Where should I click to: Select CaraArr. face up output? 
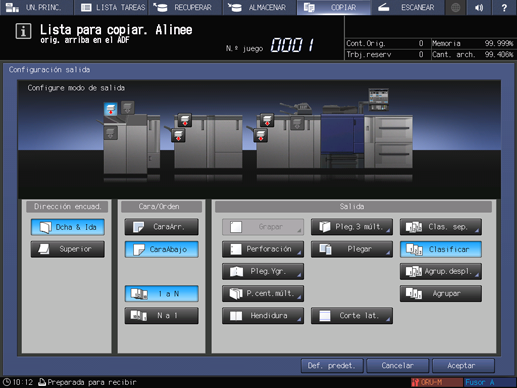(x=162, y=227)
